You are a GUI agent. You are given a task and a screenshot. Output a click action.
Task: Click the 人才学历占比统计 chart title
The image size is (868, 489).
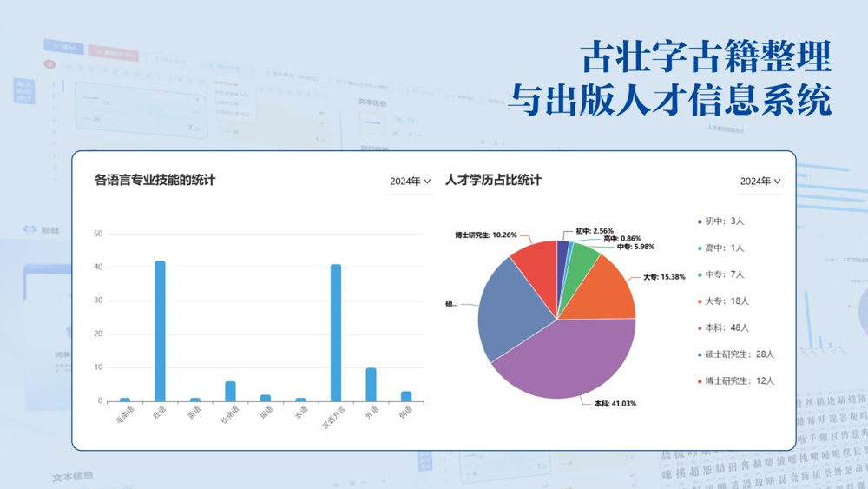tap(493, 180)
